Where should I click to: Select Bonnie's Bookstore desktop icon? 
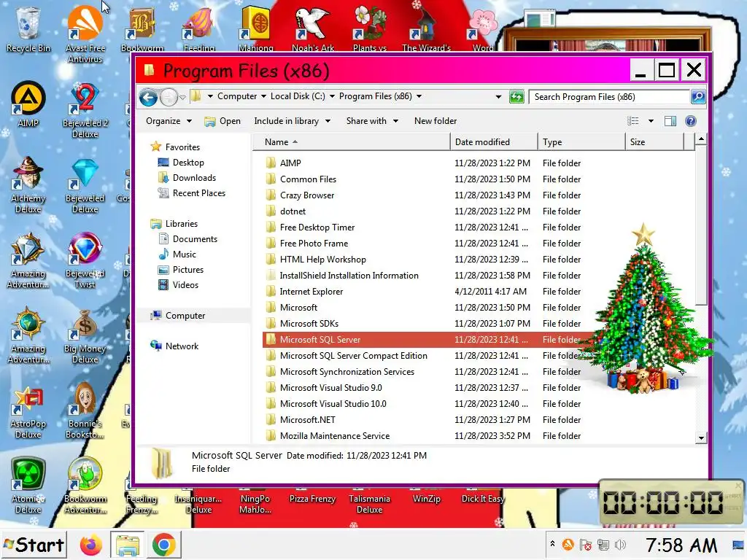click(x=85, y=411)
